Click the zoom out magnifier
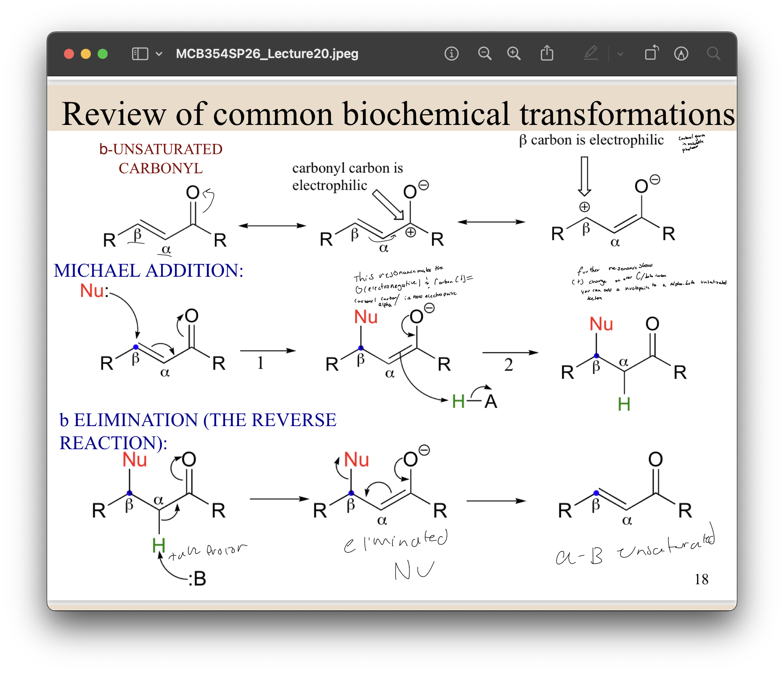This screenshot has height=673, width=784. coord(485,54)
